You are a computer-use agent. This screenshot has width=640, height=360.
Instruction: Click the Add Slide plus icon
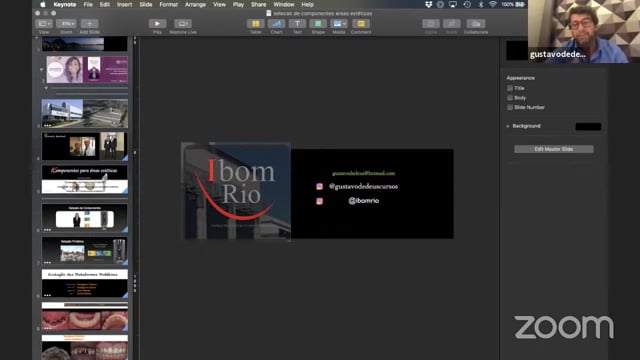click(89, 24)
